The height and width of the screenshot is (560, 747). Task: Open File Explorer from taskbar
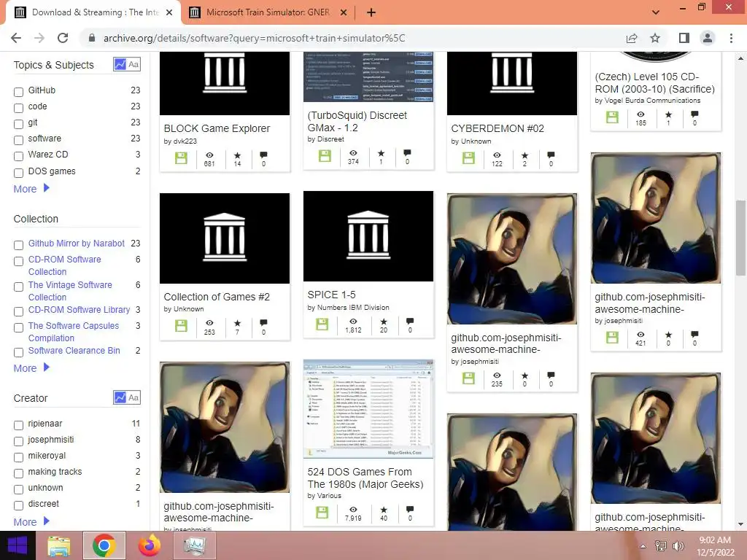pyautogui.click(x=58, y=545)
